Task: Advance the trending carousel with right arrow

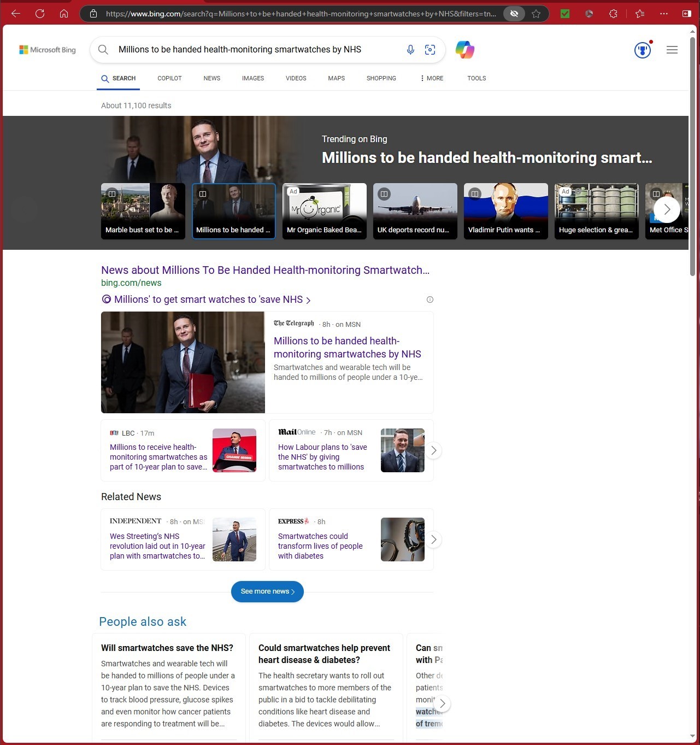Action: pyautogui.click(x=667, y=209)
